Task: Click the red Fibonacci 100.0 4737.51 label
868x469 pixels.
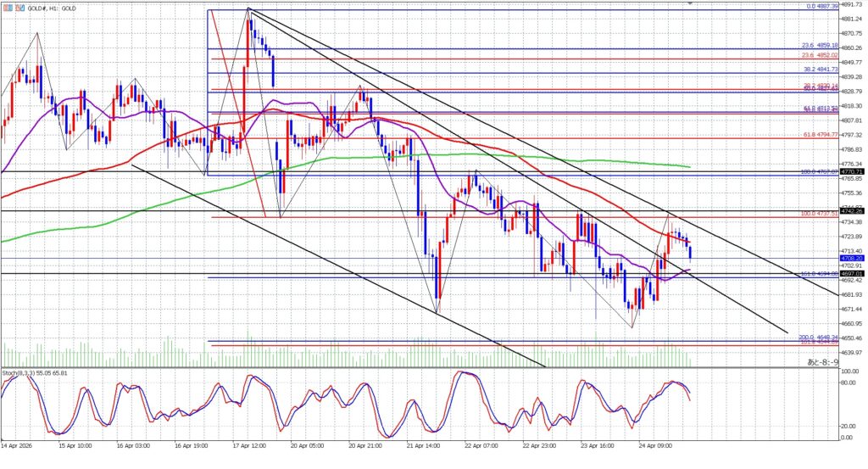Action: click(819, 214)
